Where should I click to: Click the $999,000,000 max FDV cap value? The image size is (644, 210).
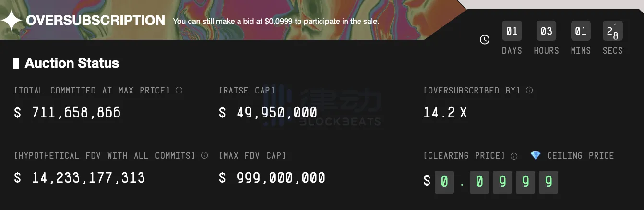pyautogui.click(x=272, y=178)
